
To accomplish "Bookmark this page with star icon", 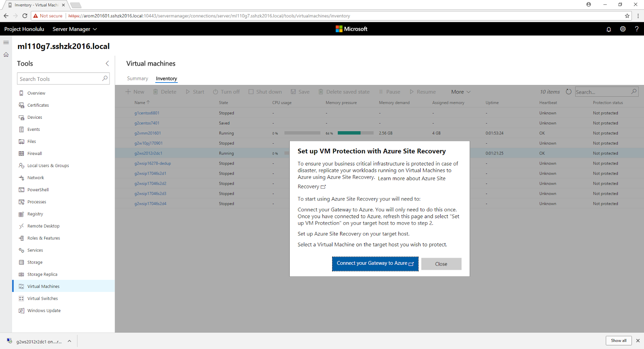I will [627, 16].
